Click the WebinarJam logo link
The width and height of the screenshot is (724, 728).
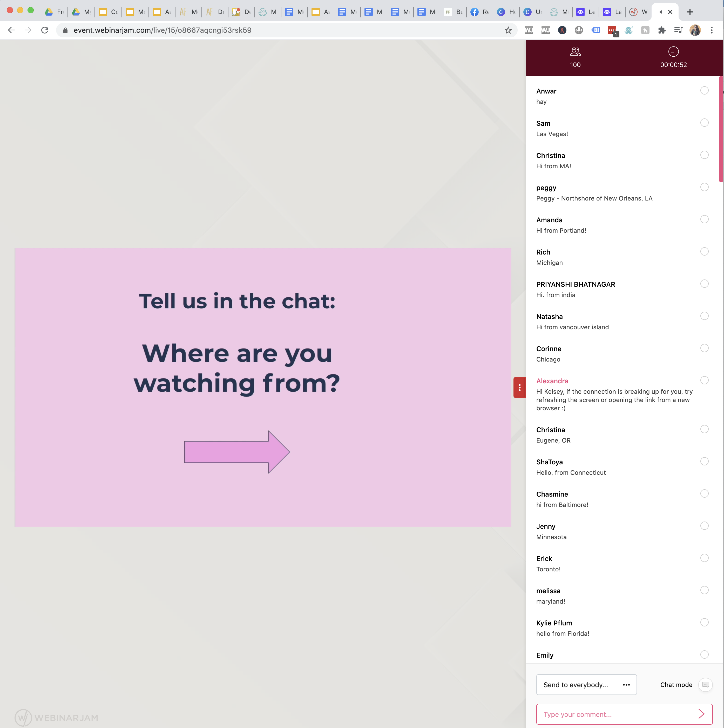tap(57, 717)
